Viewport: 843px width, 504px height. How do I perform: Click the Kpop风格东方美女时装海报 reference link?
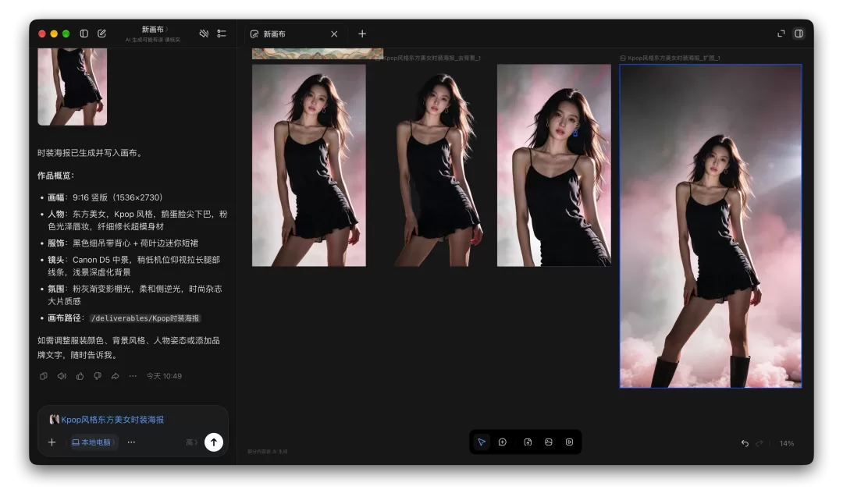112,420
